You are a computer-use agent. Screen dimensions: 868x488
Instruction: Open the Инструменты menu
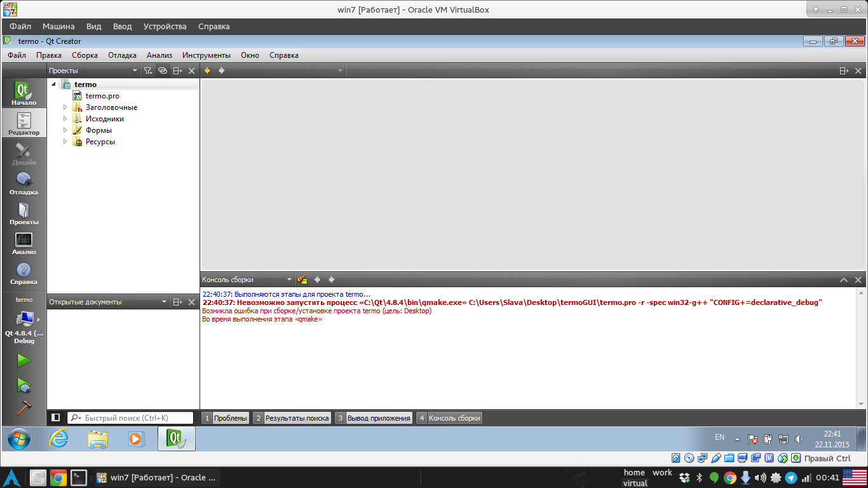[x=207, y=55]
